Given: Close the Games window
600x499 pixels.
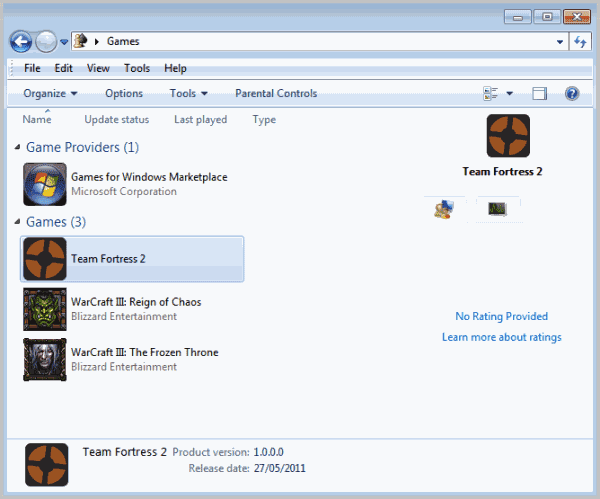Looking at the screenshot, I should [577, 17].
